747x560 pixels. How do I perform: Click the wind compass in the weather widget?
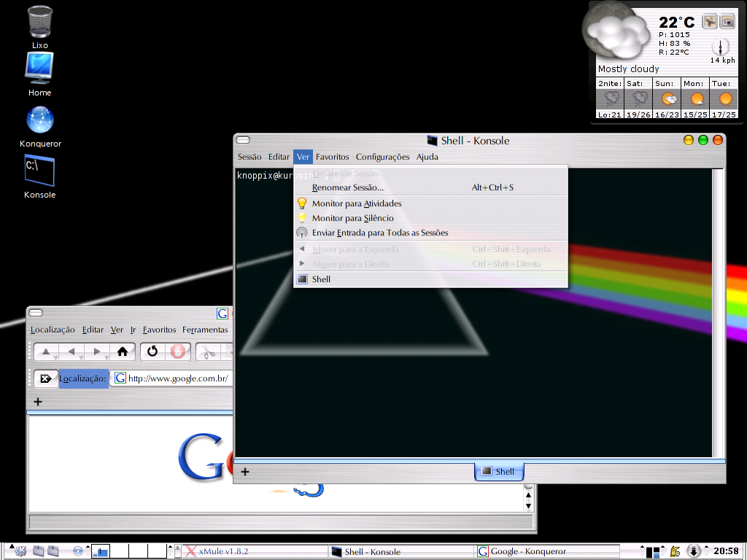point(720,47)
